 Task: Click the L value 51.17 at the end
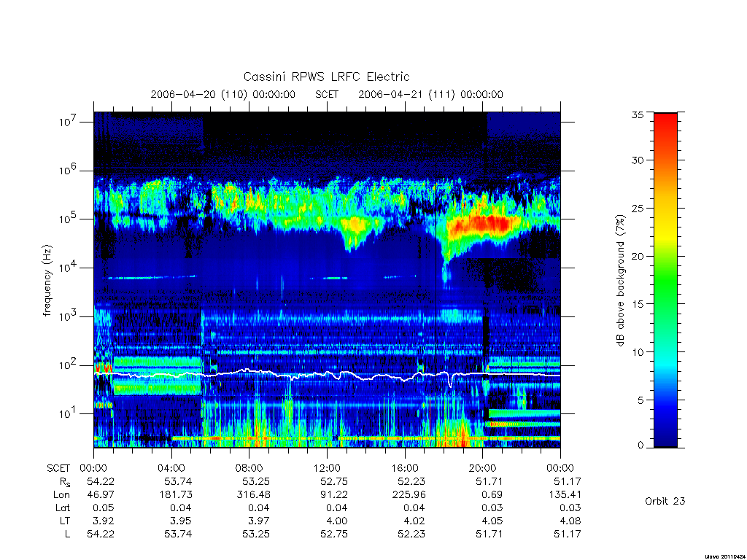pyautogui.click(x=568, y=534)
